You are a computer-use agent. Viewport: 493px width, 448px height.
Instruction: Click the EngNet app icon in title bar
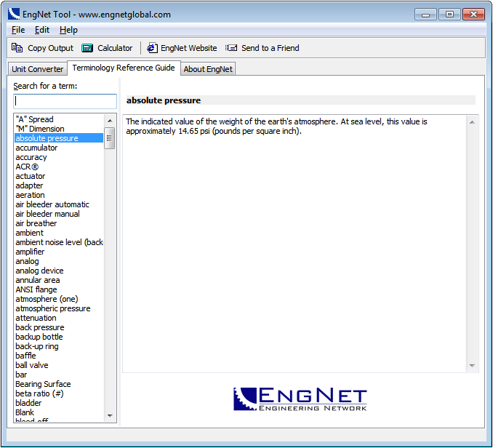pyautogui.click(x=14, y=14)
